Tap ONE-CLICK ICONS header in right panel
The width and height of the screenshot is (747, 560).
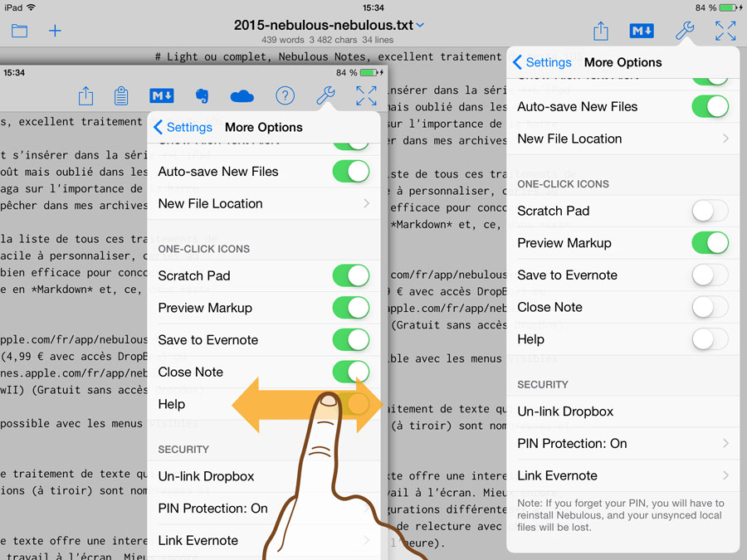tap(563, 184)
